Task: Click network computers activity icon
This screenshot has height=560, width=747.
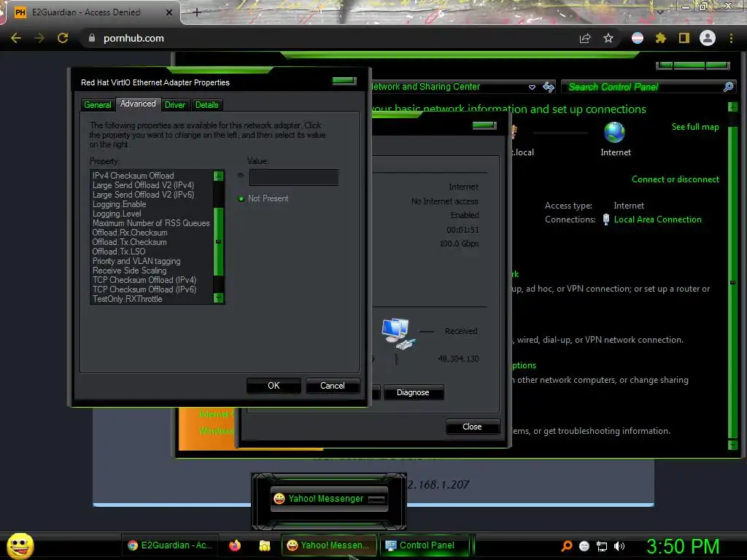Action: pyautogui.click(x=398, y=333)
